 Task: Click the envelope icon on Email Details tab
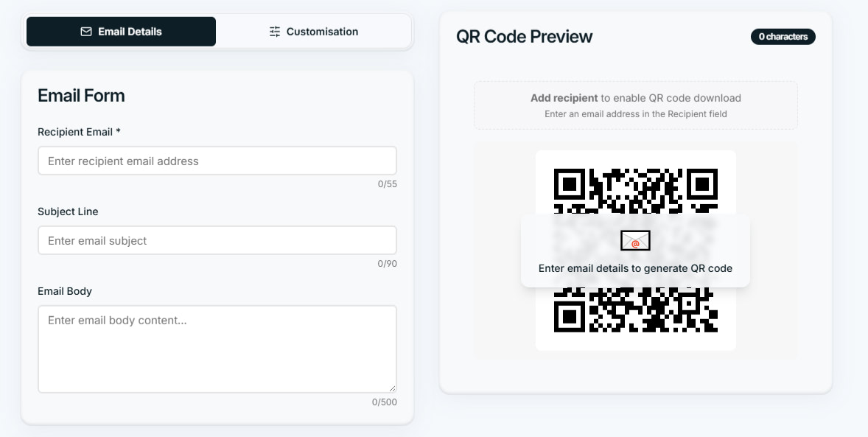pyautogui.click(x=86, y=31)
